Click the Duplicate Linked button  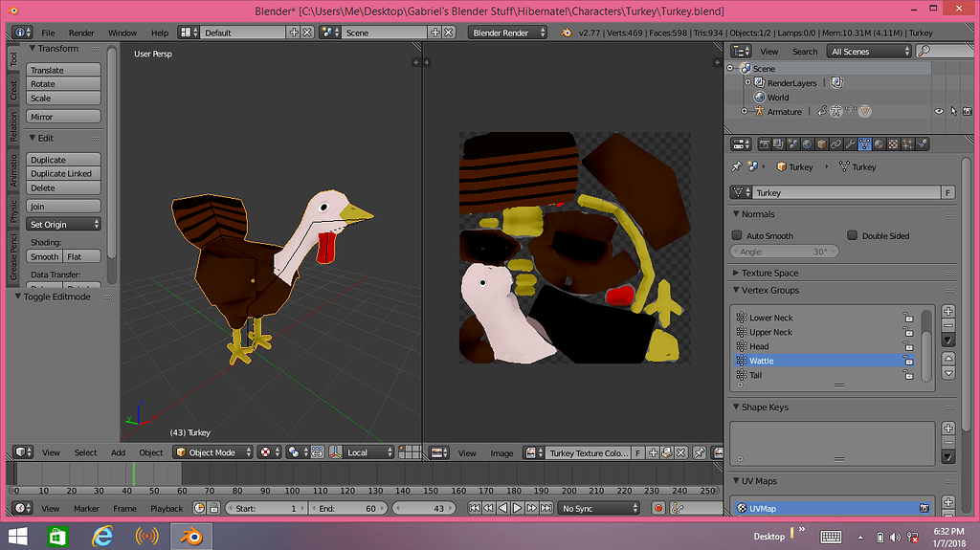click(x=63, y=174)
